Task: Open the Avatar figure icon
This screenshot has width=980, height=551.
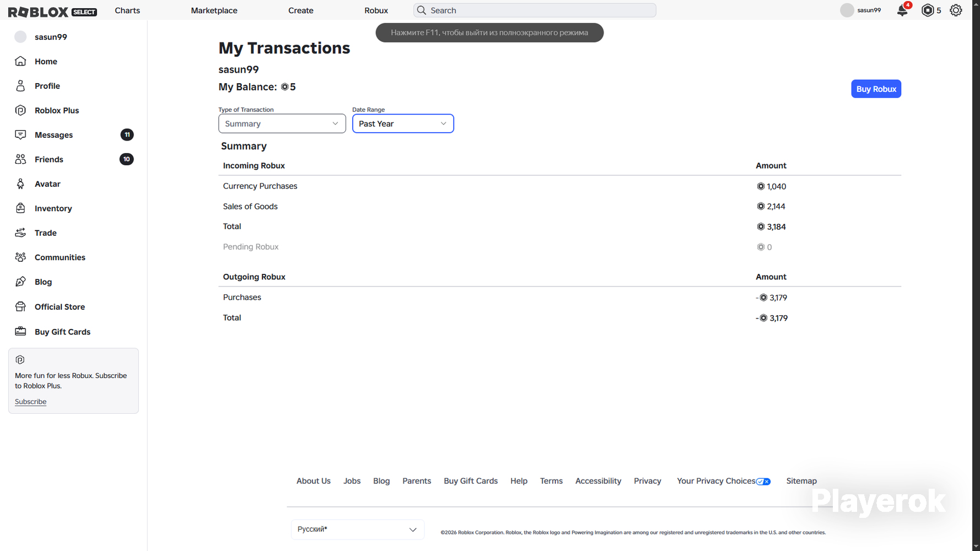Action: pyautogui.click(x=20, y=184)
